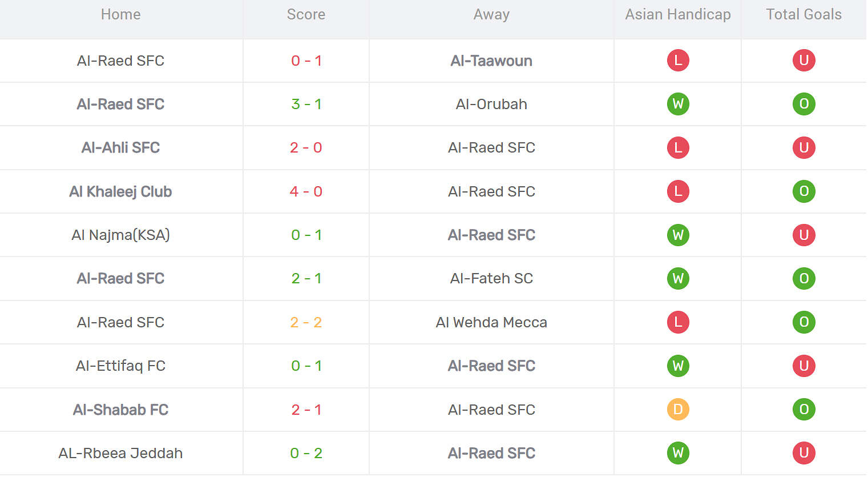Open the Al Wehda Mecca team link
The width and height of the screenshot is (868, 477).
[491, 322]
